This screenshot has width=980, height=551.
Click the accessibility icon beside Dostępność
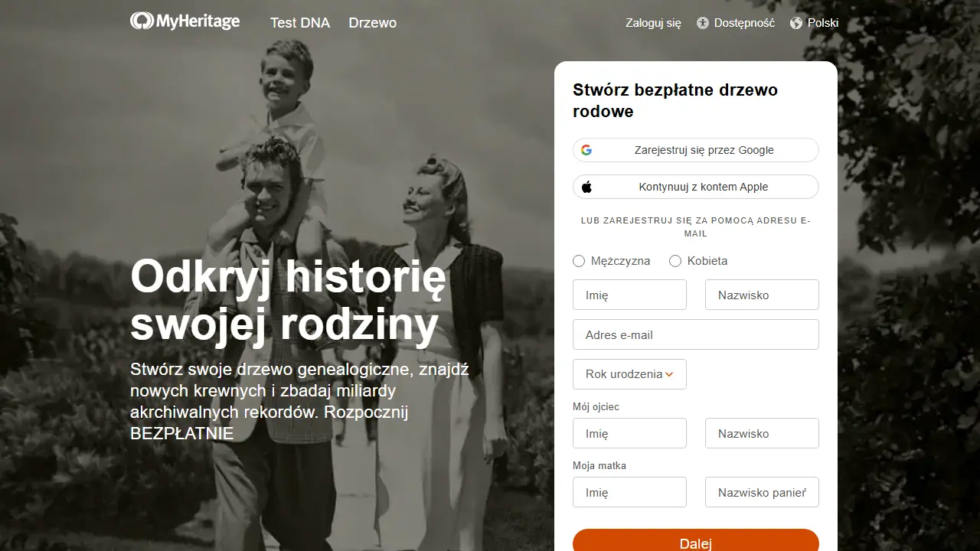click(703, 23)
